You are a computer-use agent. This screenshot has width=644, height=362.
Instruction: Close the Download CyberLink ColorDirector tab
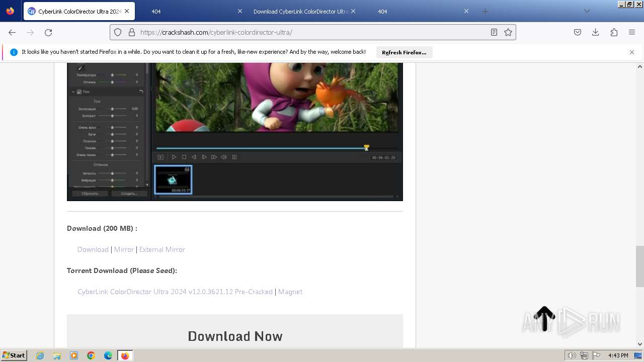(353, 11)
